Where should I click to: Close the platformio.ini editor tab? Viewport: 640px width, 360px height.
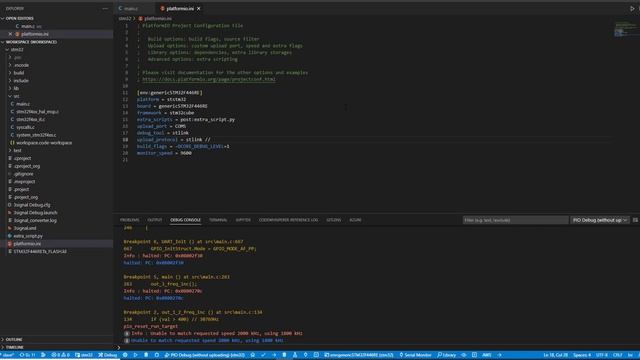click(x=199, y=9)
